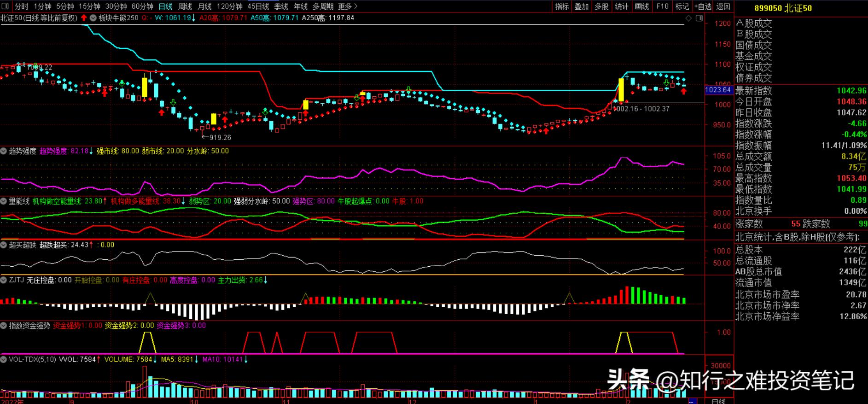This screenshot has height=404, width=868.
Task: Click the 今日开盘 value 1048.36
Action: (x=852, y=102)
